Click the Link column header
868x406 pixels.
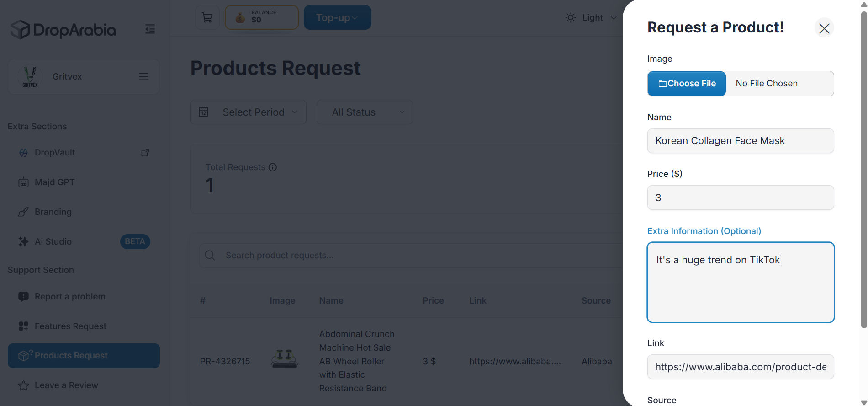click(478, 301)
